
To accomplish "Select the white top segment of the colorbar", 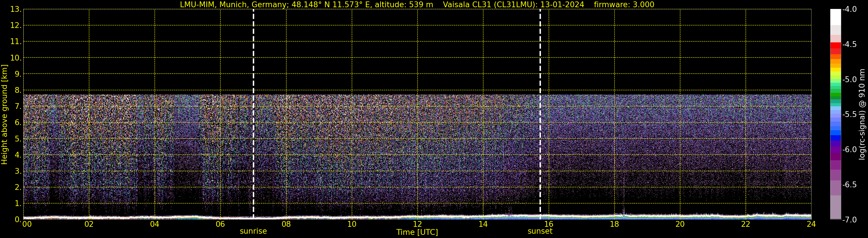I will pos(835,17).
